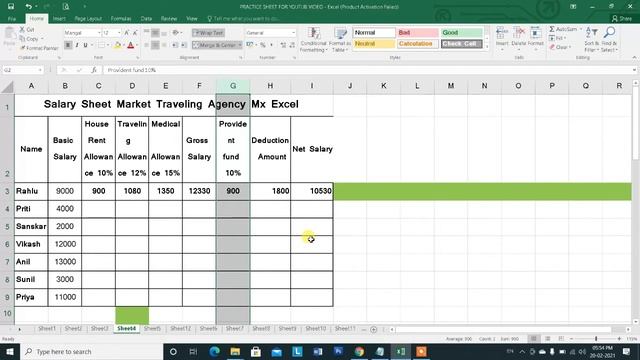
Task: Toggle Underline formatting button
Action: (85, 45)
